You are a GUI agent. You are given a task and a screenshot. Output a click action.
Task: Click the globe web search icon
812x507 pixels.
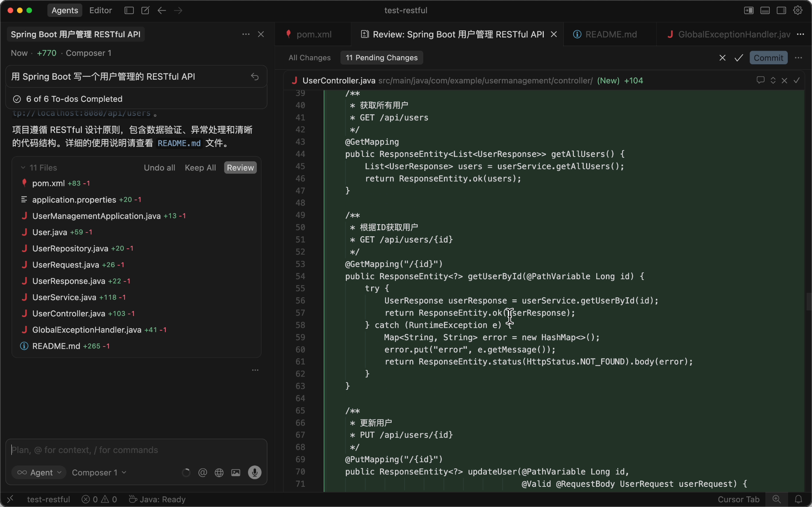(x=219, y=472)
